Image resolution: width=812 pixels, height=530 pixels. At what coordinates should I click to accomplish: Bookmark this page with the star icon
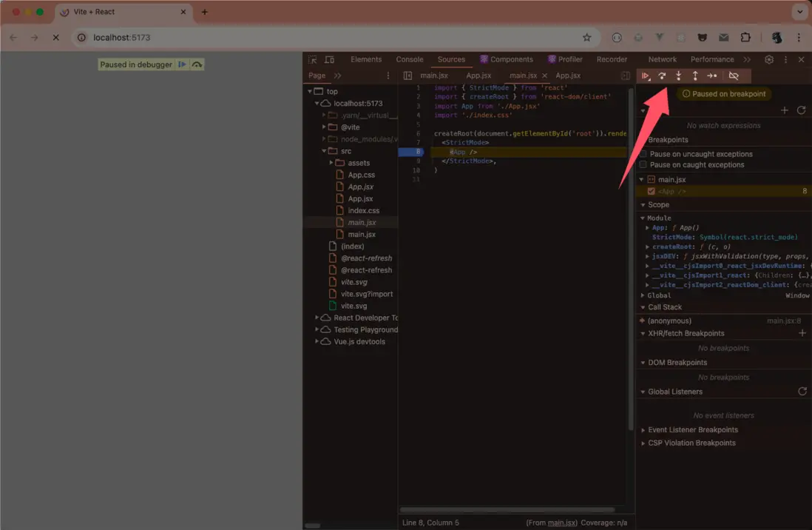coord(586,38)
